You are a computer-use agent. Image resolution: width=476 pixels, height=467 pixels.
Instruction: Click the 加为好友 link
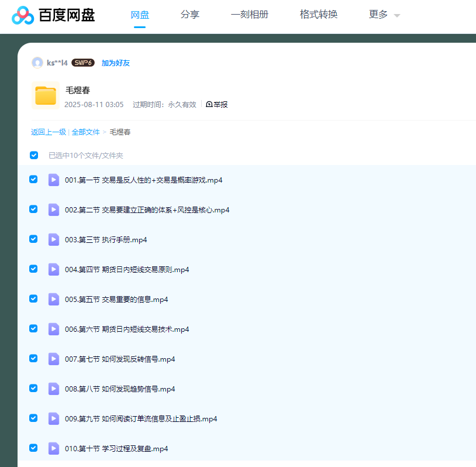[x=116, y=63]
